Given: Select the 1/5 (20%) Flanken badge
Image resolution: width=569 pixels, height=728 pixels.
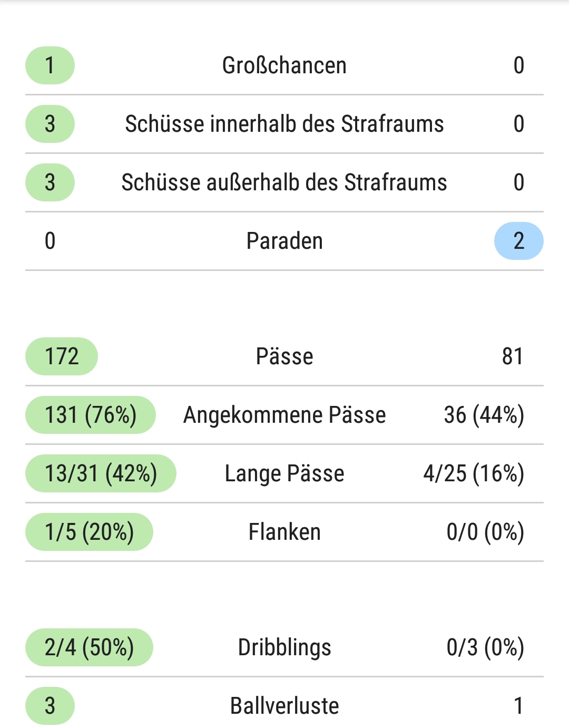Looking at the screenshot, I should click(89, 532).
